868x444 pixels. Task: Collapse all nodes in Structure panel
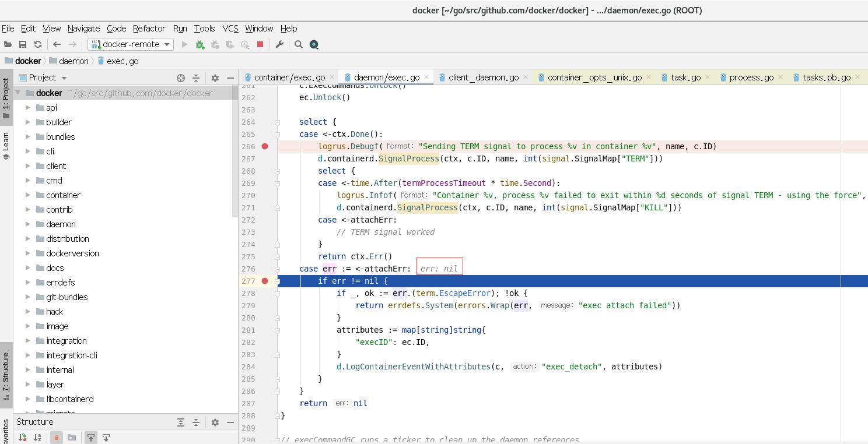(196, 422)
